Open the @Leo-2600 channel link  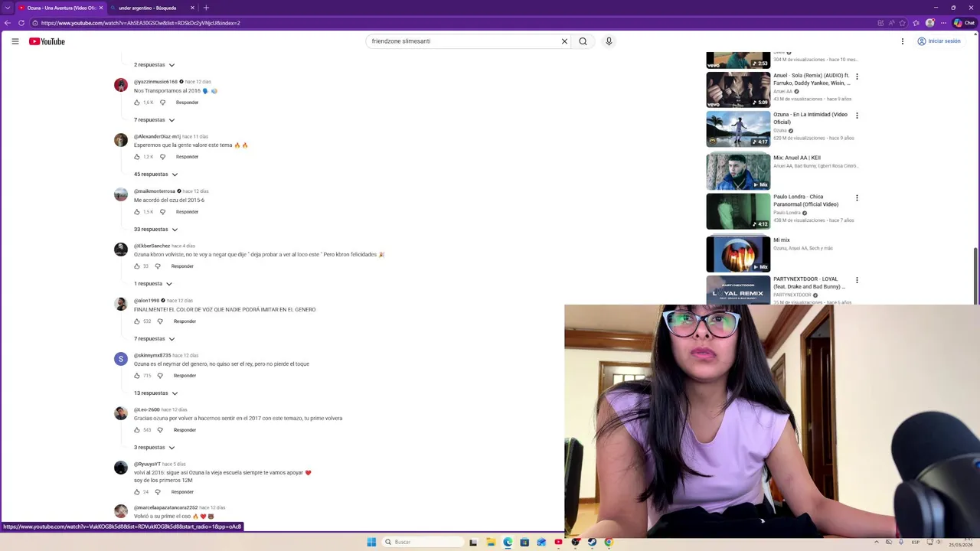pos(147,409)
